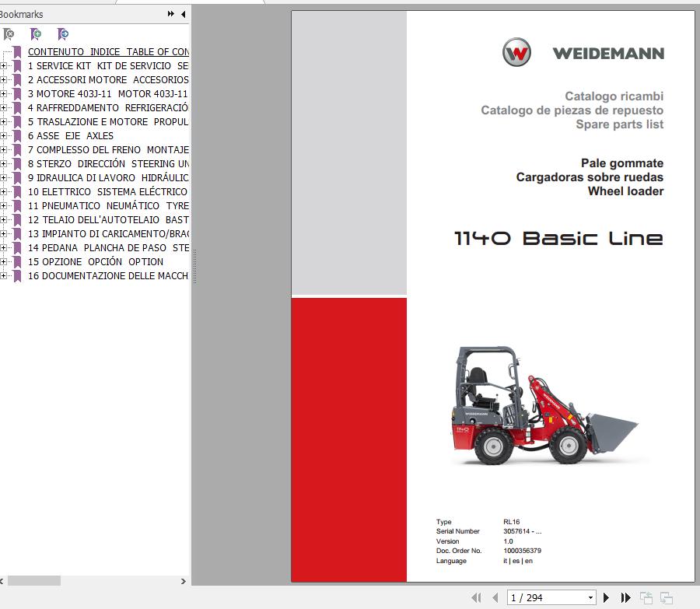Collapse the Bookmarks panel with the left arrow
The height and width of the screenshot is (609, 700).
pyautogui.click(x=183, y=14)
